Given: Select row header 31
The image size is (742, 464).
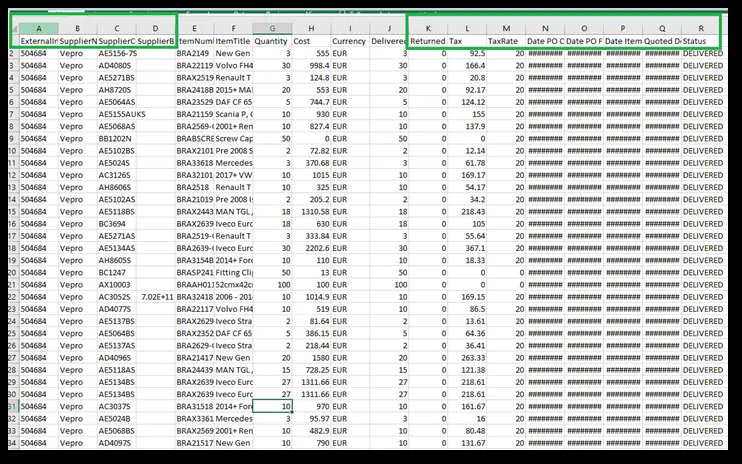Looking at the screenshot, I should [13, 407].
